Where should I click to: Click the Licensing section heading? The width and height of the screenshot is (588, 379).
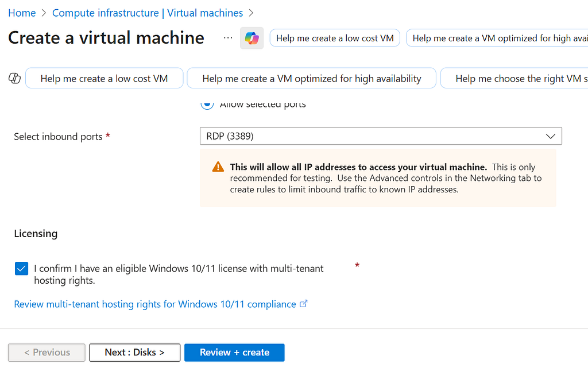coord(36,234)
